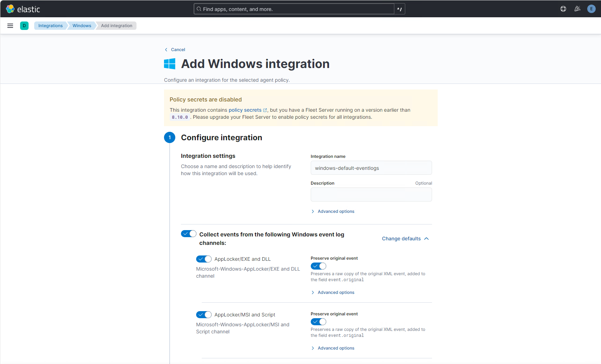Toggle preserve original event for AppLocker/MSI and Script
The height and width of the screenshot is (364, 601).
coord(318,322)
